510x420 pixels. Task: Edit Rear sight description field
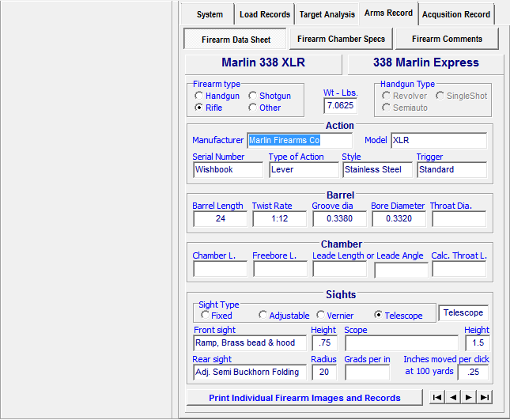[x=250, y=373]
